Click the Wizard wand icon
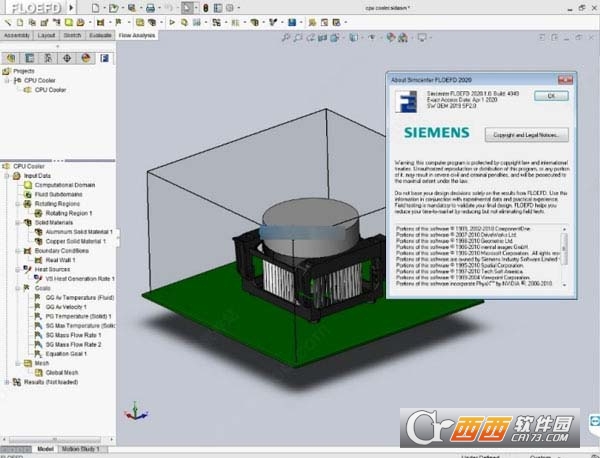This screenshot has height=458, width=600. [x=8, y=23]
